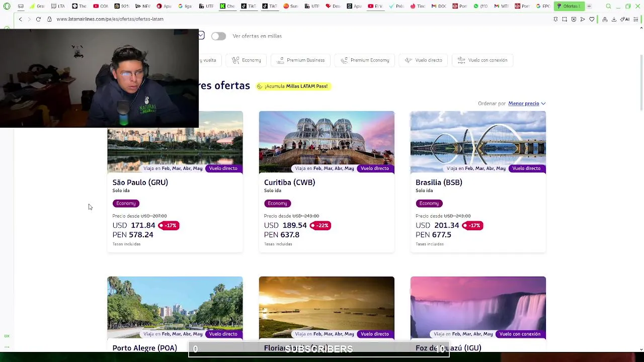Image resolution: width=644 pixels, height=362 pixels.
Task: Click the PEN 677.5 price
Action: coord(433,235)
